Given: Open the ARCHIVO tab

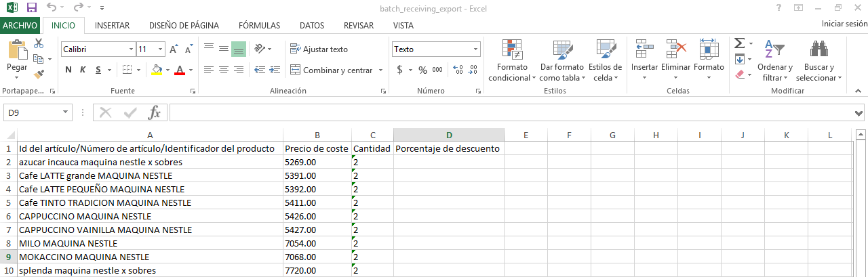Looking at the screenshot, I should coord(20,26).
